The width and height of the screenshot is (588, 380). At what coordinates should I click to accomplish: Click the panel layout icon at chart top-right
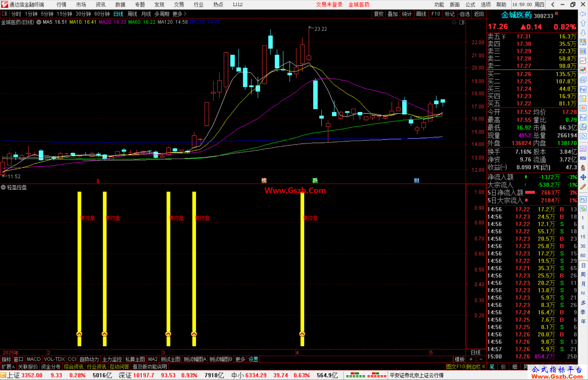(462, 22)
